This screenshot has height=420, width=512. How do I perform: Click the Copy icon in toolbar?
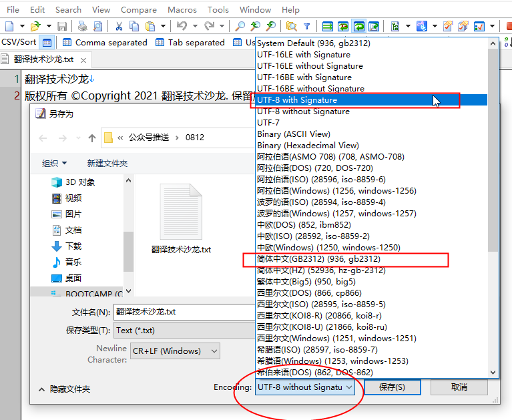134,26
